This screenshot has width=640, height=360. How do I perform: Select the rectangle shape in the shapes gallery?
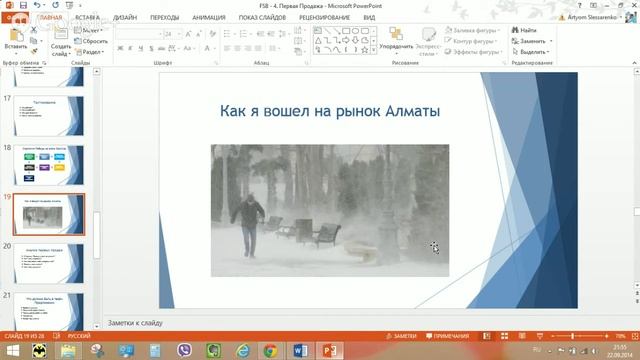346,31
